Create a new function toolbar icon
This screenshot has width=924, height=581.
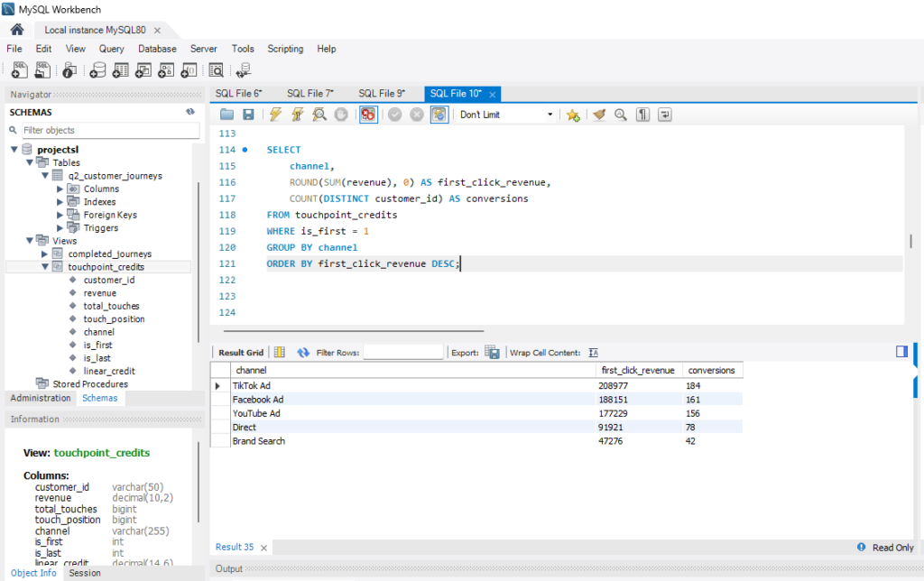pyautogui.click(x=189, y=70)
